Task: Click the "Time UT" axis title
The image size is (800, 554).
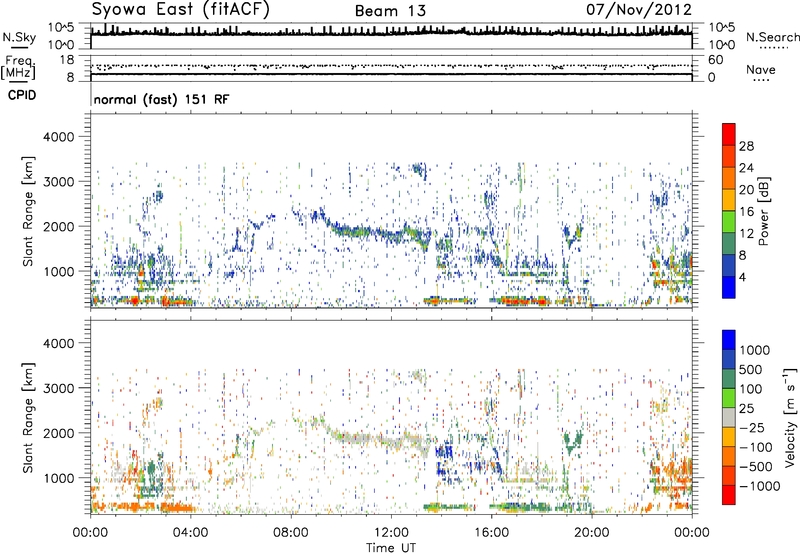Action: tap(391, 548)
